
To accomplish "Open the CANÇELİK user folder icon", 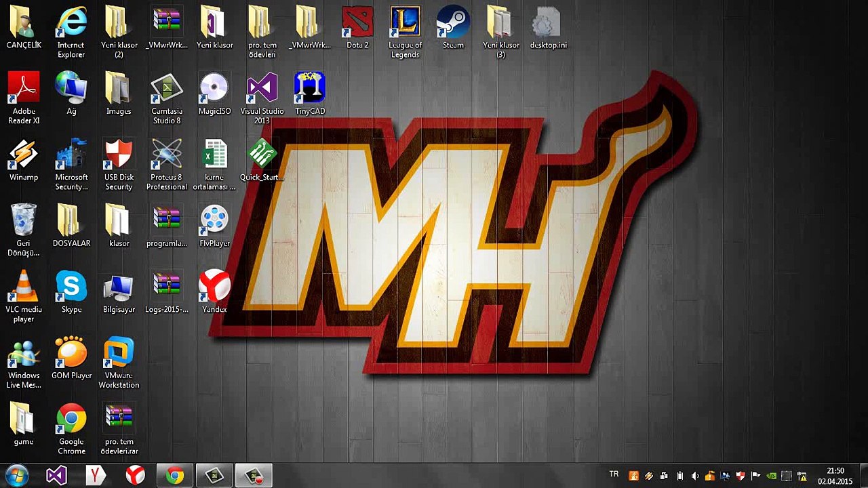I will 24,28.
